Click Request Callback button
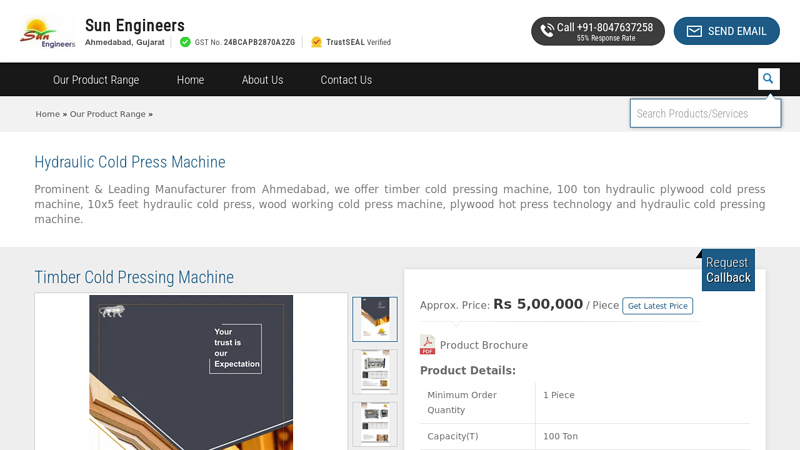 728,270
